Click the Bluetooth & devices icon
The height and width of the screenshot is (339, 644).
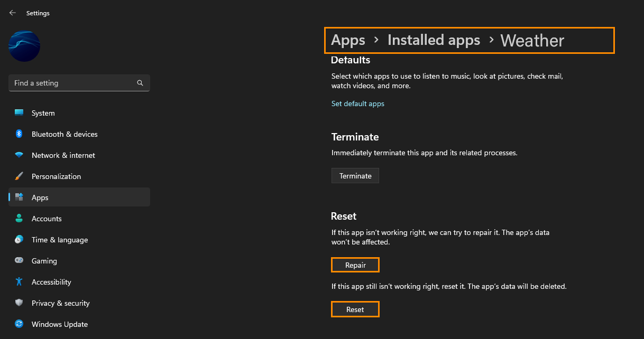[19, 134]
